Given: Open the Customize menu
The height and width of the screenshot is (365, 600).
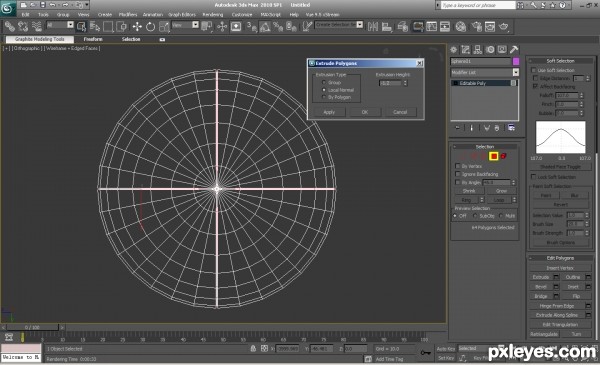Looking at the screenshot, I should 242,15.
